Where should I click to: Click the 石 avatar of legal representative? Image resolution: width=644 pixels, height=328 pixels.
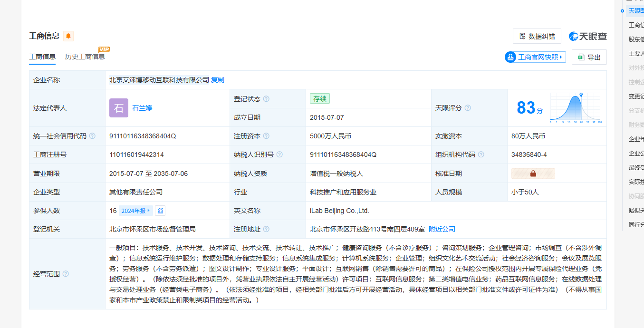tap(119, 108)
